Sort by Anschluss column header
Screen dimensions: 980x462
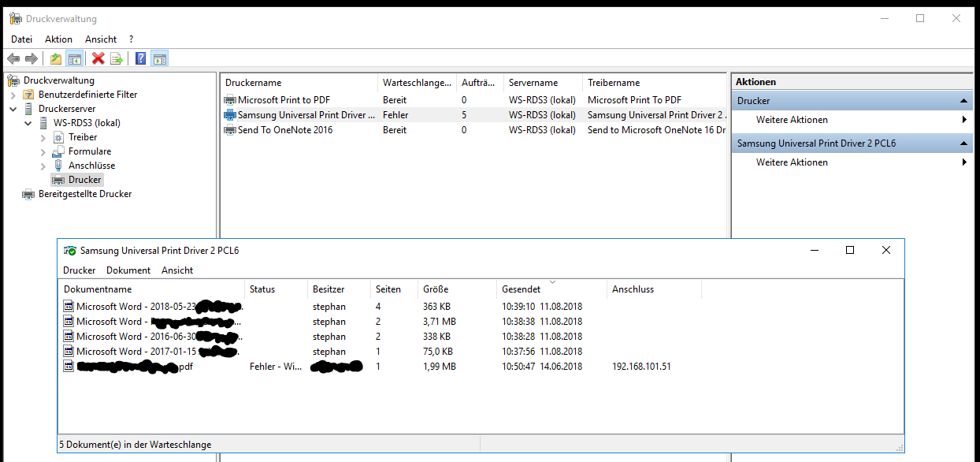(x=654, y=289)
